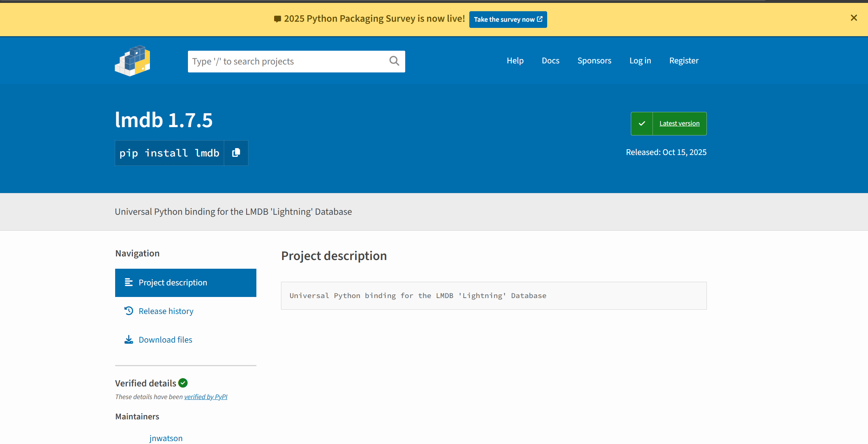Click the PyPI logo icon

(133, 61)
